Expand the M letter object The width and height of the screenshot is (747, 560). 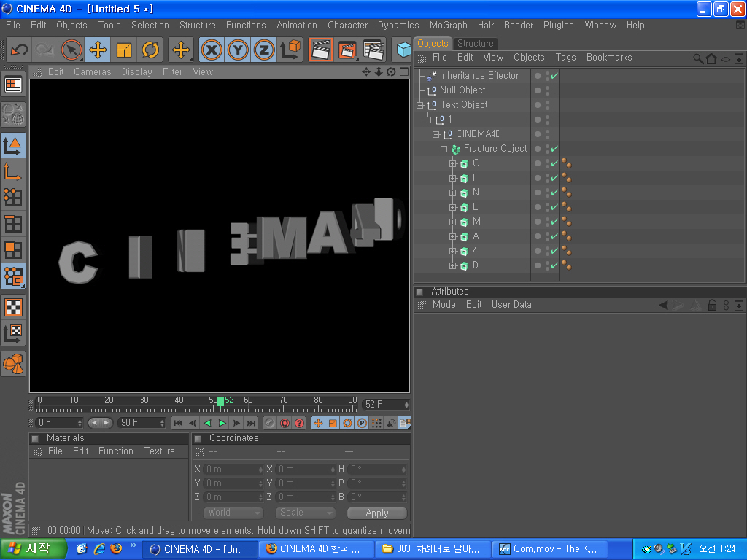tap(452, 222)
